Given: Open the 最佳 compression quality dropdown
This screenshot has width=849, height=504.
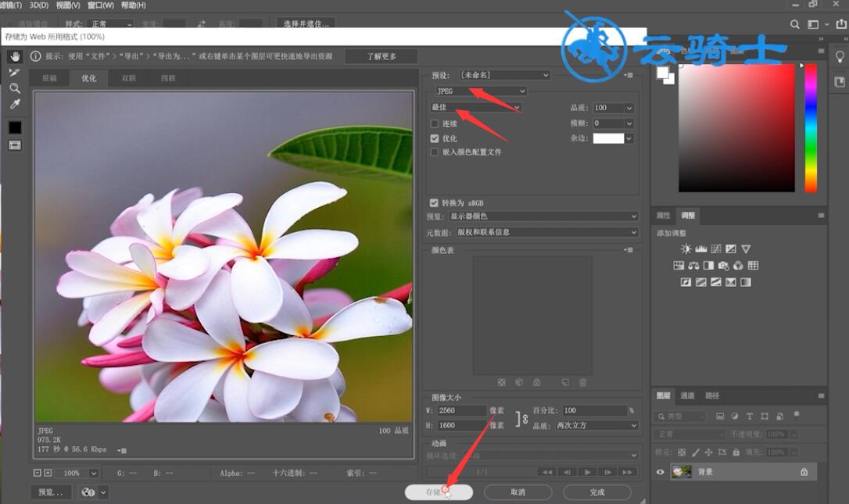Looking at the screenshot, I should [x=476, y=107].
